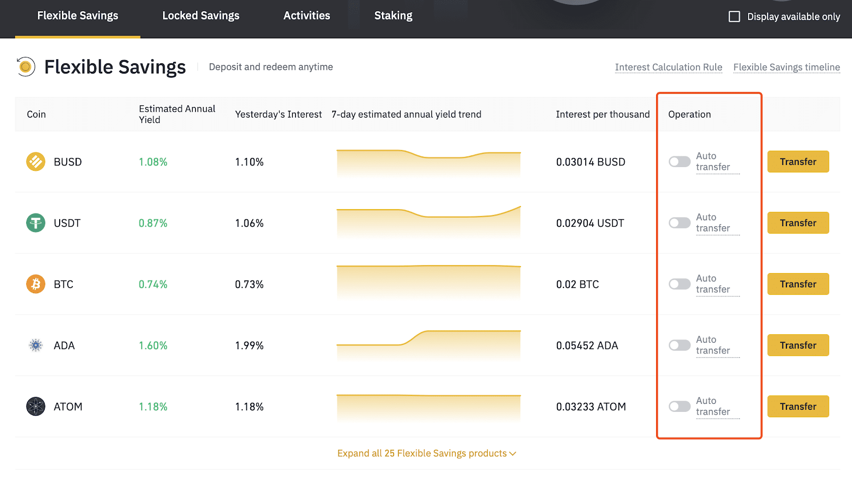Transfer BTC to Flexible Savings

coord(798,284)
